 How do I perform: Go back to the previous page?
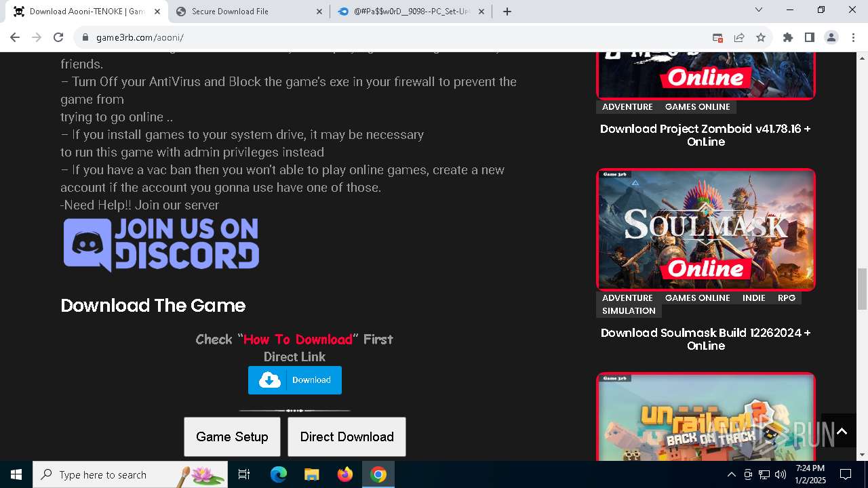click(x=15, y=37)
